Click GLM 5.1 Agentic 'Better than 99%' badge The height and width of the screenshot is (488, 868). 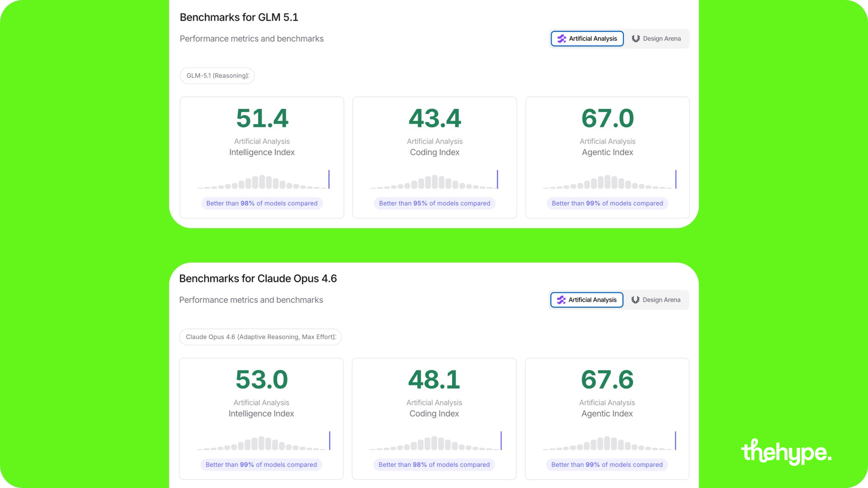click(x=607, y=203)
